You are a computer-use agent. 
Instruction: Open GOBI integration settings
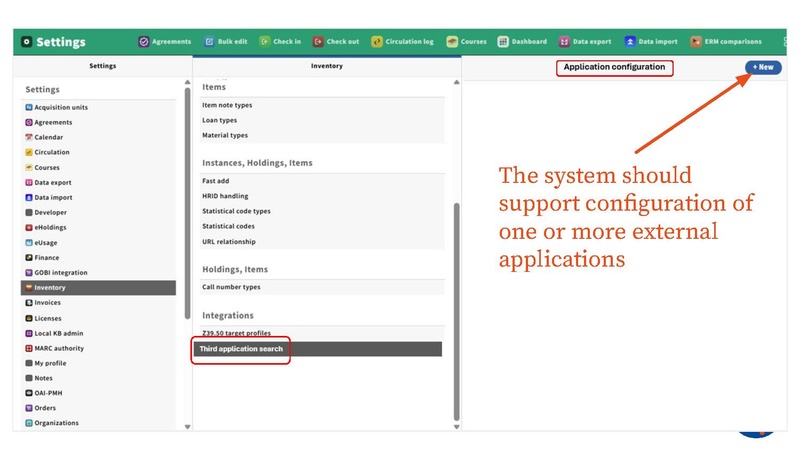(x=61, y=273)
